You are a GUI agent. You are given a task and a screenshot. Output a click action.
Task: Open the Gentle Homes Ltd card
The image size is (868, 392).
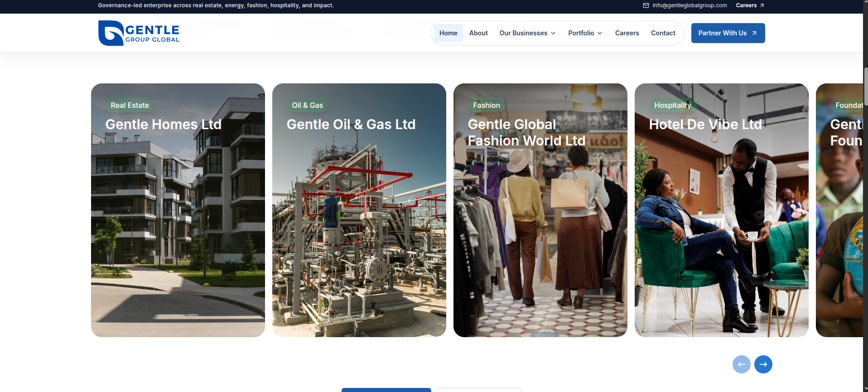tap(178, 210)
